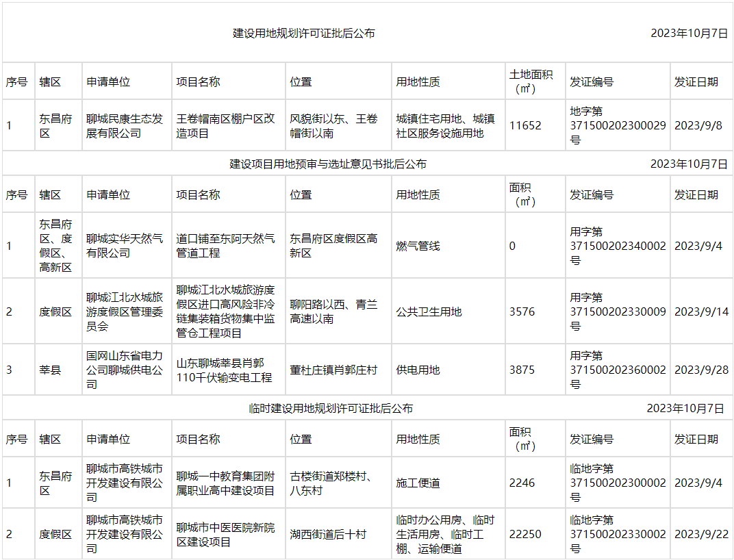Select the area value 3576
Image resolution: width=734 pixels, height=560 pixels.
pyautogui.click(x=522, y=312)
